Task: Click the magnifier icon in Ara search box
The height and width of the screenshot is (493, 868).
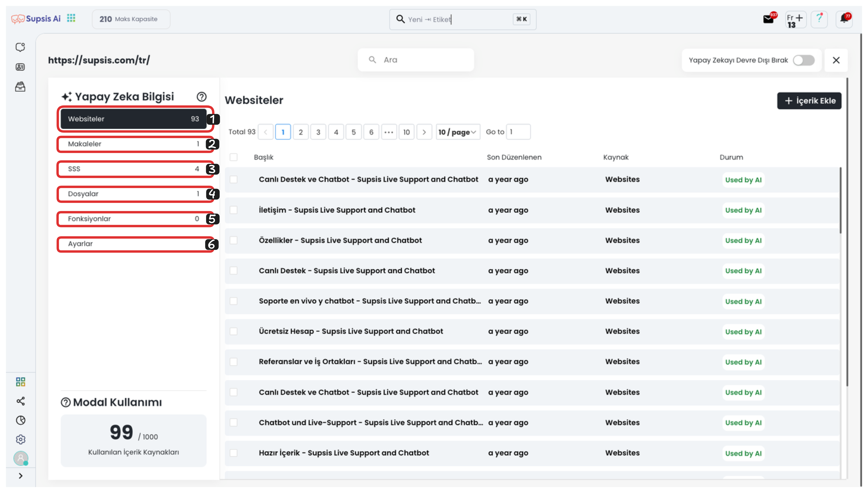Action: pyautogui.click(x=372, y=60)
